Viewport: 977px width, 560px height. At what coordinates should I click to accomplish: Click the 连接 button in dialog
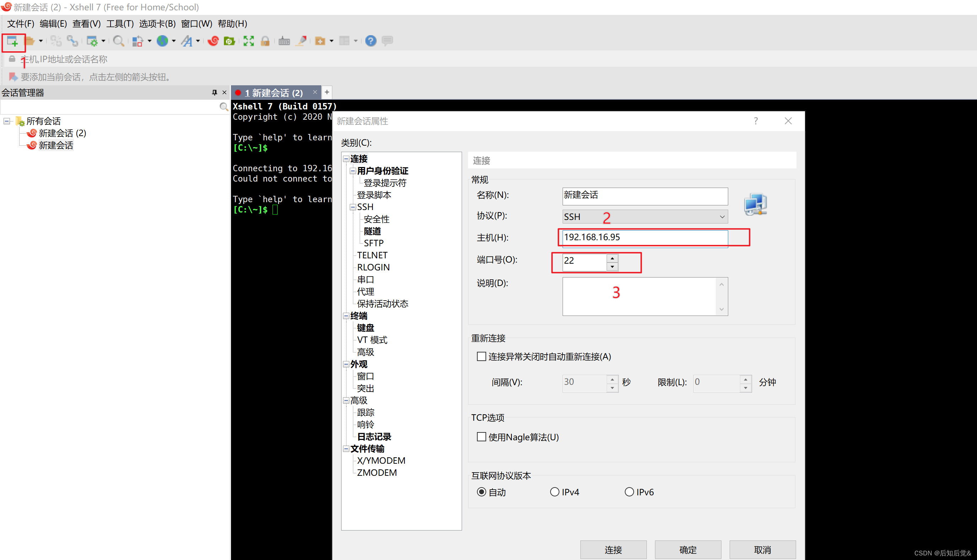613,550
